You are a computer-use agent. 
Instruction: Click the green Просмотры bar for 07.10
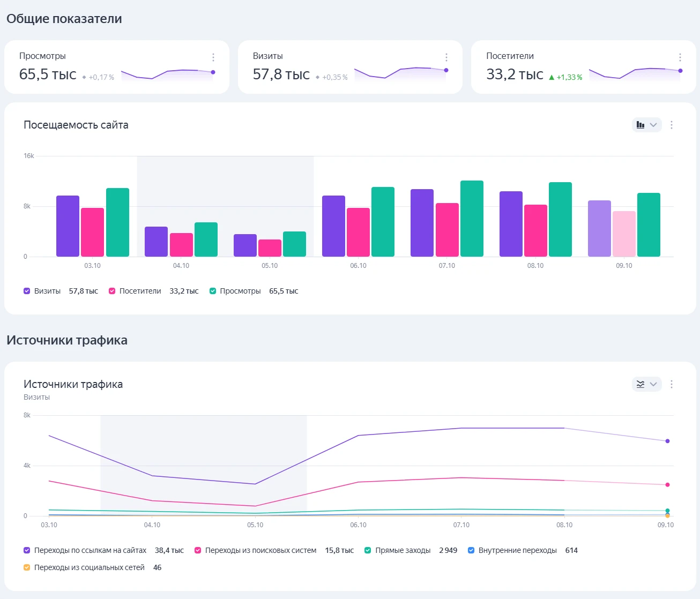pos(472,219)
